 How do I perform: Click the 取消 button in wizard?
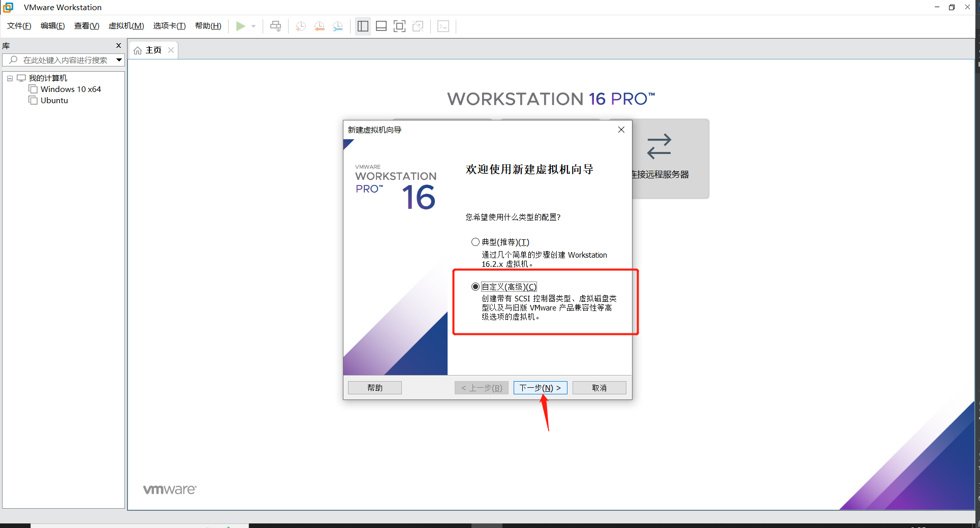[599, 388]
